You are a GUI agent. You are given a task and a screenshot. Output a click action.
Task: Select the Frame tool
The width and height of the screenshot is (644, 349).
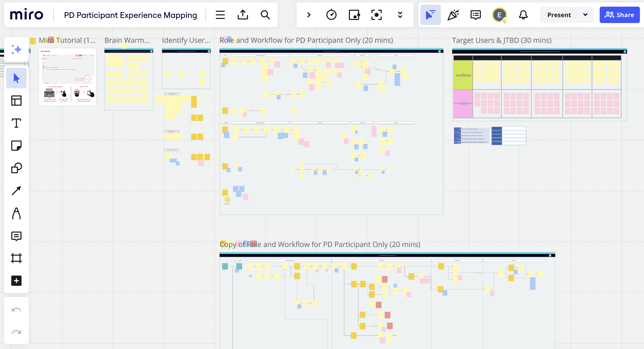click(16, 258)
